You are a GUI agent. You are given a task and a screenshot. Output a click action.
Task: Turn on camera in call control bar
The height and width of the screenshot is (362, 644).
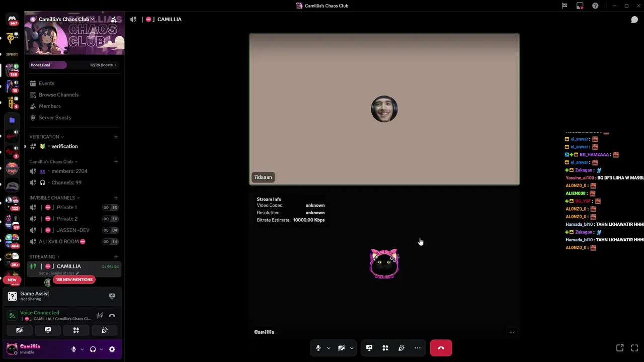coord(341,348)
